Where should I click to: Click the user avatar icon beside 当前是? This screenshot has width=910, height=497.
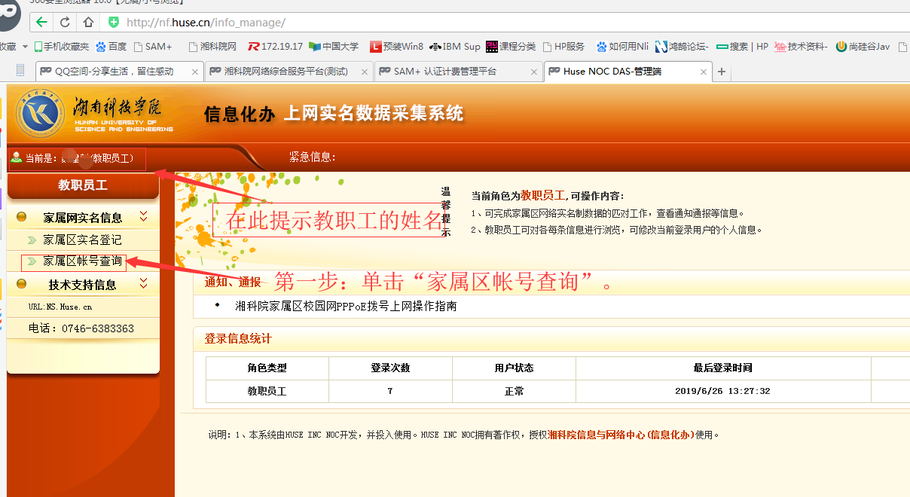[x=16, y=158]
